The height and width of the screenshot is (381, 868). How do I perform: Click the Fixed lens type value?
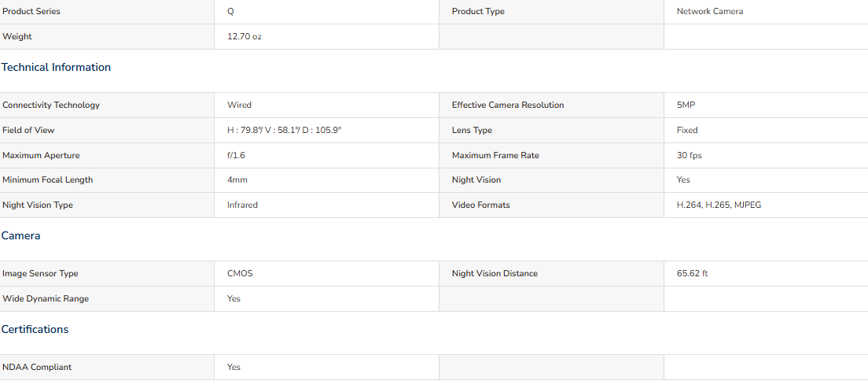coord(687,131)
